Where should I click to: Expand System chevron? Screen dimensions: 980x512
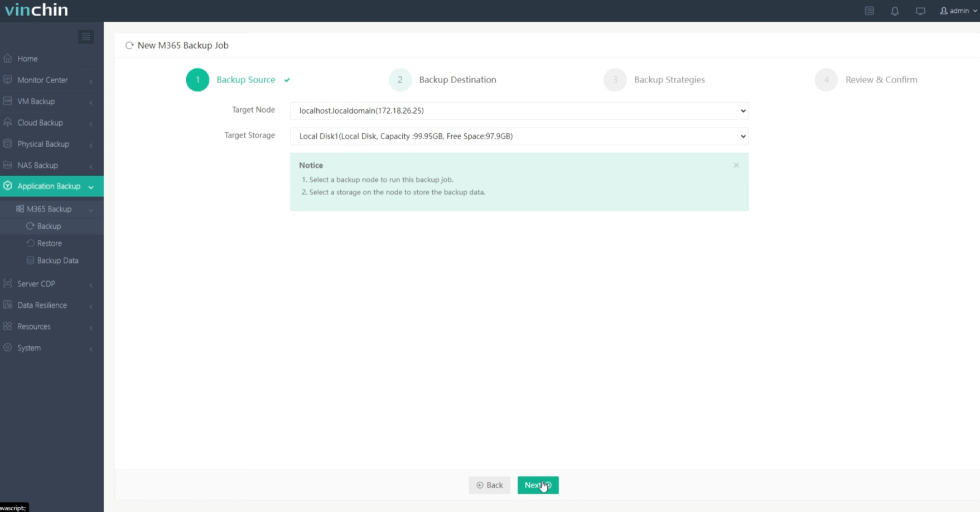(x=91, y=349)
